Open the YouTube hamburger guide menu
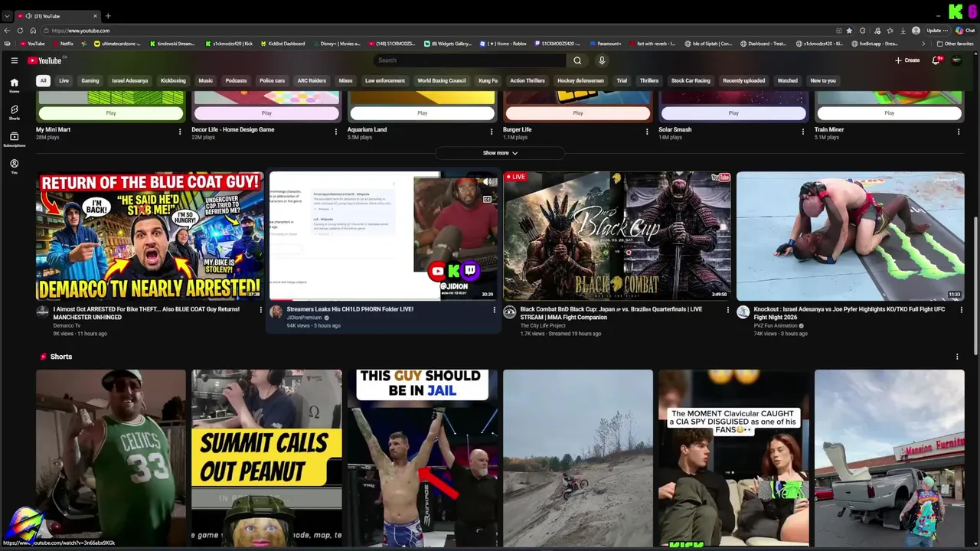Screen dimensions: 980x551 (x=14, y=60)
